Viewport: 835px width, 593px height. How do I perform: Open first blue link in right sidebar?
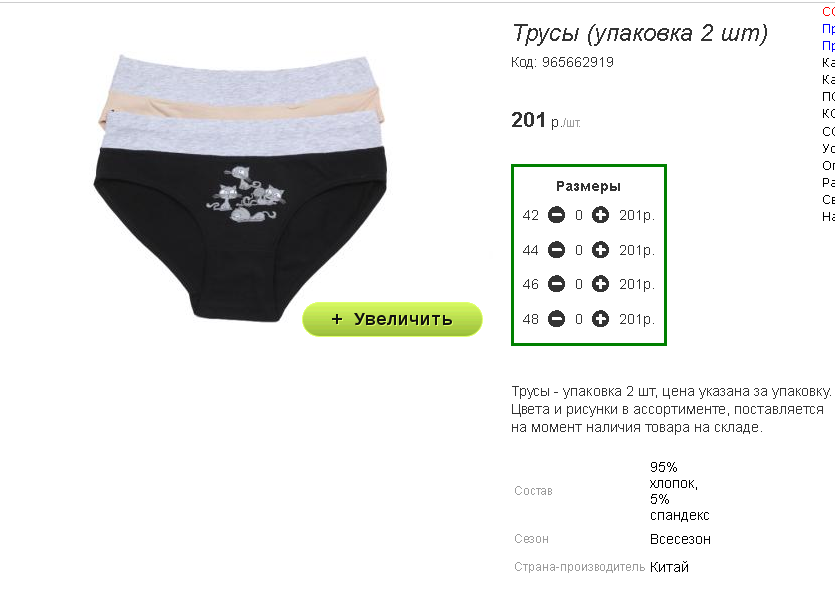[x=828, y=29]
